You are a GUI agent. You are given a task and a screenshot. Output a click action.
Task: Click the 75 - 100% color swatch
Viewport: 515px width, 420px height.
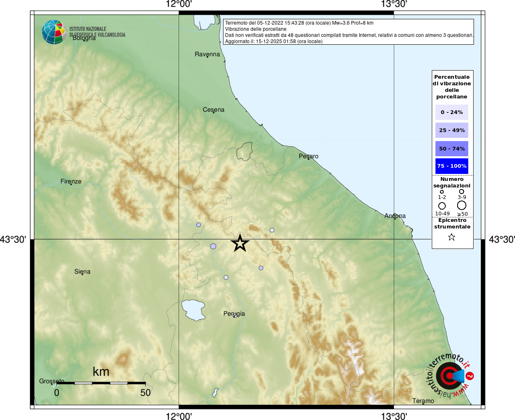pos(452,166)
